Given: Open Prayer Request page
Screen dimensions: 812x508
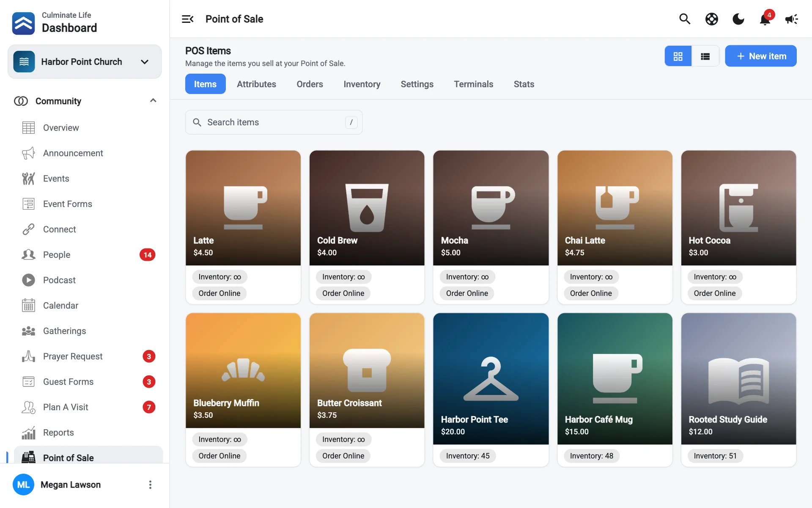Looking at the screenshot, I should tap(73, 356).
